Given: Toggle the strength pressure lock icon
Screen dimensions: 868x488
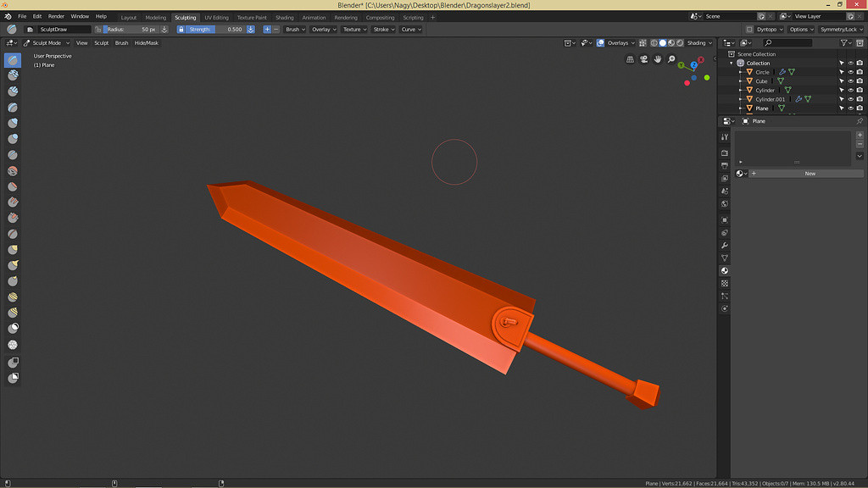Looking at the screenshot, I should [181, 30].
